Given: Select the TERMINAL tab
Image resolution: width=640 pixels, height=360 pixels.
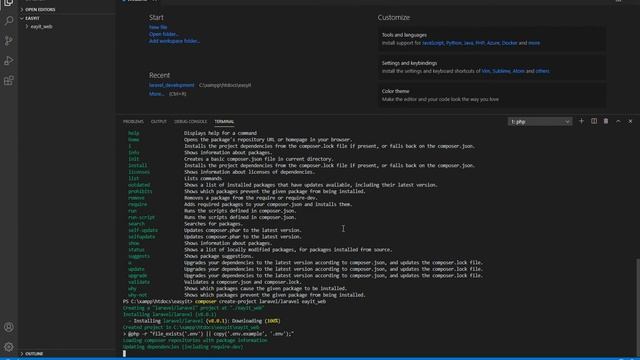Looking at the screenshot, I should pos(224,122).
